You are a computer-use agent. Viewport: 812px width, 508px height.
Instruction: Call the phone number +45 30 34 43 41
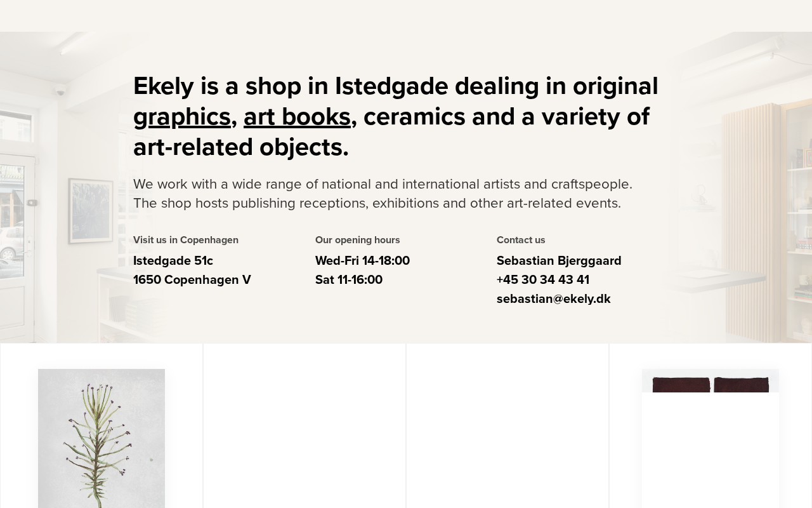(x=543, y=280)
